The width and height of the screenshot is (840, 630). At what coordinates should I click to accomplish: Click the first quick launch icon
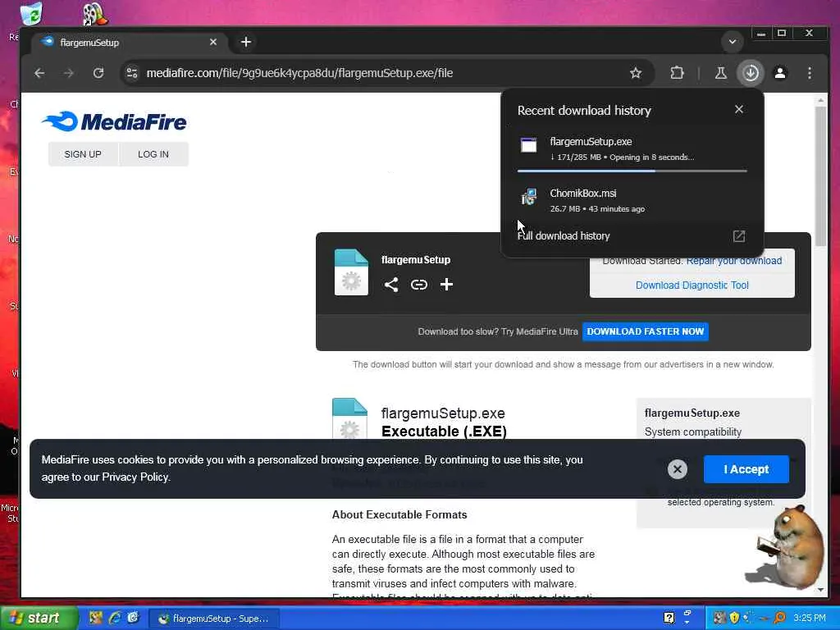pyautogui.click(x=96, y=619)
